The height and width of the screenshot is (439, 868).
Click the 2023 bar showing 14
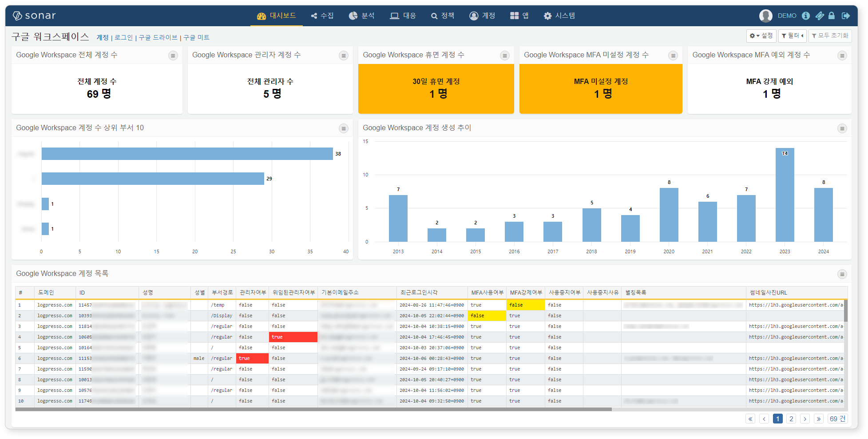tap(785, 195)
